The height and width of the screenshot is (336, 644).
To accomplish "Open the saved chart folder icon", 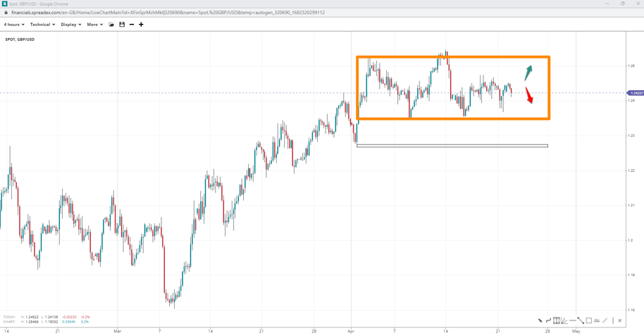I will click(111, 25).
